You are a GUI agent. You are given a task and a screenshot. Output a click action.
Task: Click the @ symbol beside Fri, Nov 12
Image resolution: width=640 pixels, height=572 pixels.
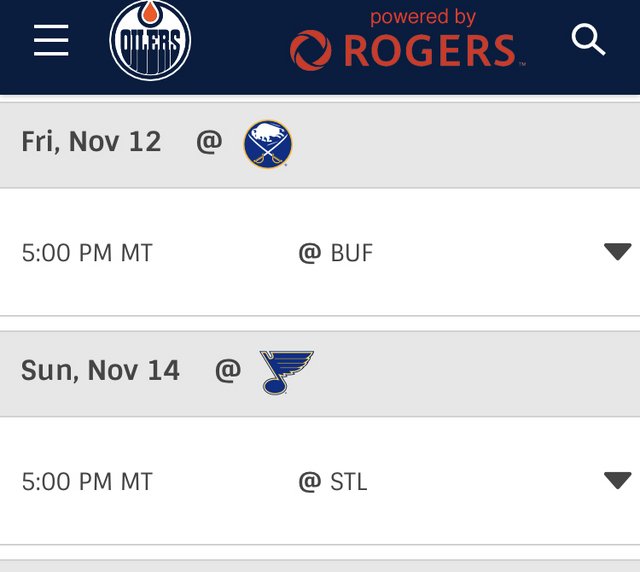pos(209,142)
